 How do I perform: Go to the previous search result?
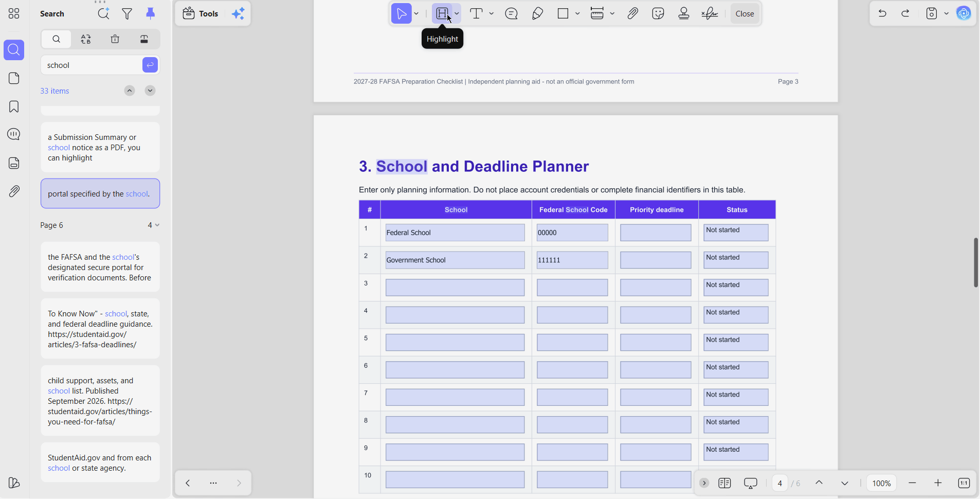[x=130, y=91]
